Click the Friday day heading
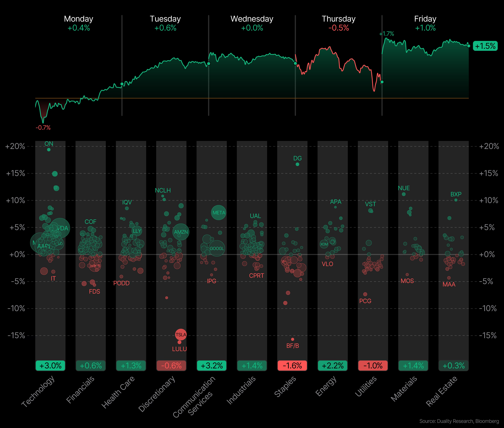Image resolution: width=504 pixels, height=428 pixels. (x=425, y=19)
